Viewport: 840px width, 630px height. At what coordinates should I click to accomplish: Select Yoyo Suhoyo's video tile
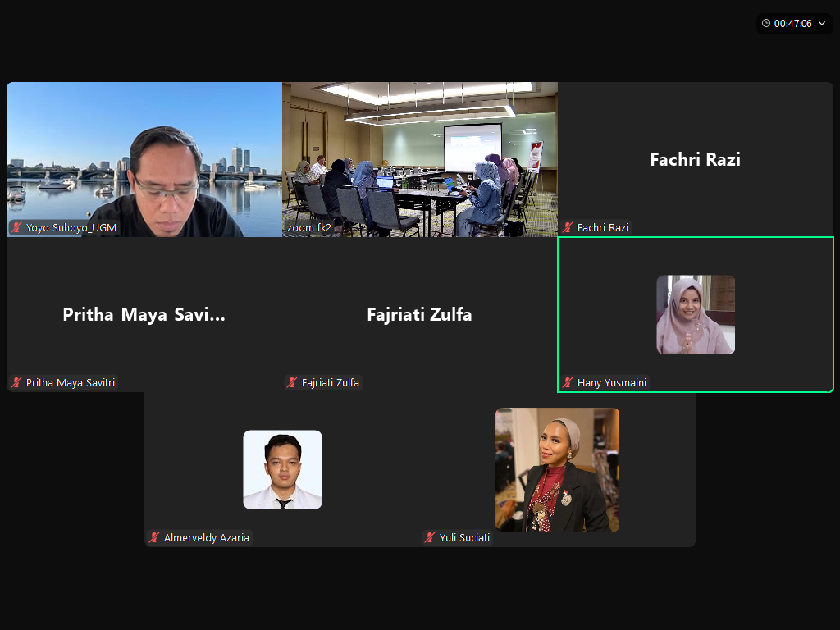tap(144, 159)
